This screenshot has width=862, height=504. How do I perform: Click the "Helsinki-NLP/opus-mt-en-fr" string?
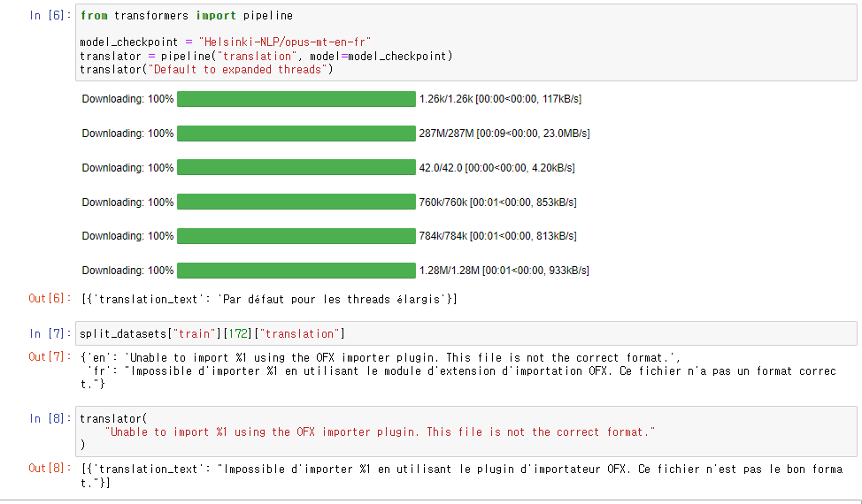(285, 42)
